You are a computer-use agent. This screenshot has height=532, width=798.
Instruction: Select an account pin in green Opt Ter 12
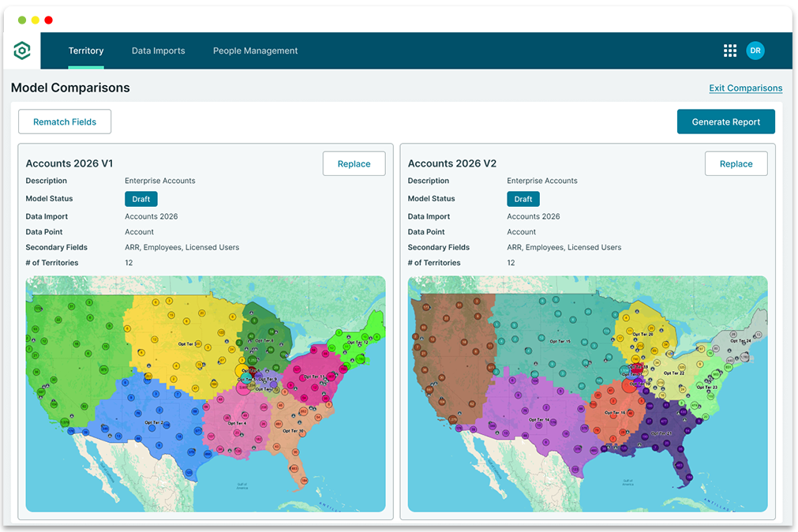point(365,335)
